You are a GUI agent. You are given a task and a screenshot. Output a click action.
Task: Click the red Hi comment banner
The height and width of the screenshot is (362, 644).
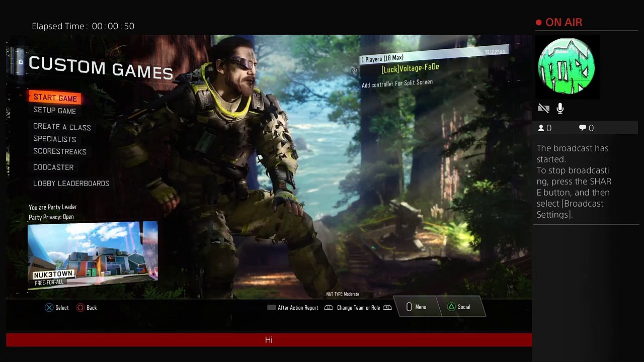coord(269,340)
